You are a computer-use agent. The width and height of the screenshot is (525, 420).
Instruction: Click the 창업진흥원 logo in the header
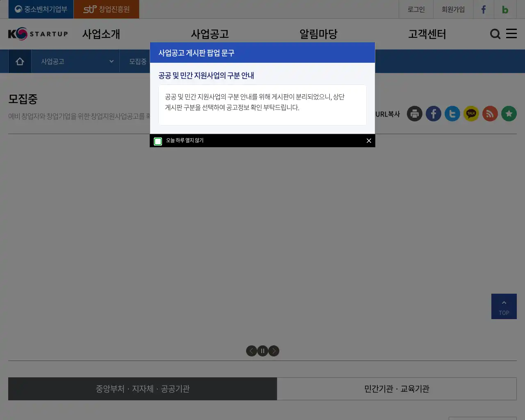(x=106, y=9)
